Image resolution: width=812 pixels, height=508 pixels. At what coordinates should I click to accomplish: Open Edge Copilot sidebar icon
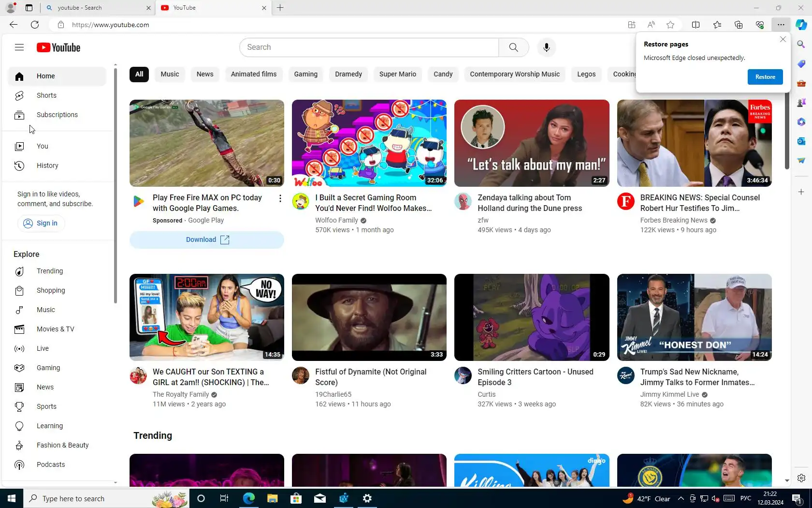[x=801, y=25]
